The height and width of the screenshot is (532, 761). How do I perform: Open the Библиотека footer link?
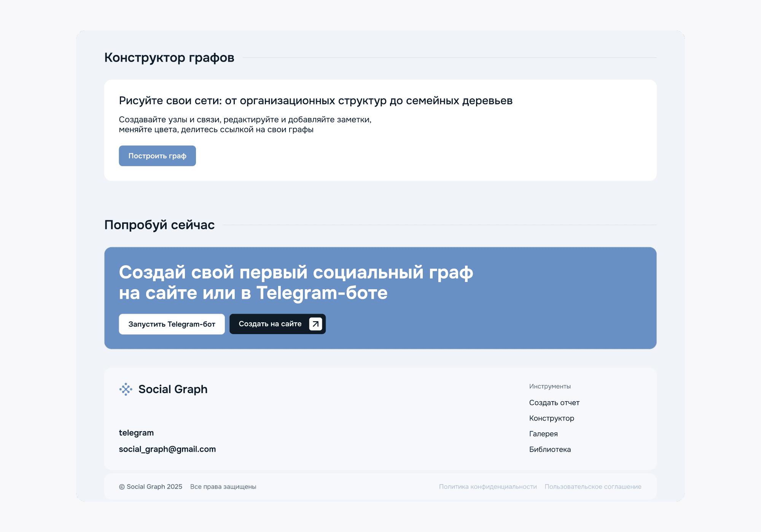[x=550, y=449]
